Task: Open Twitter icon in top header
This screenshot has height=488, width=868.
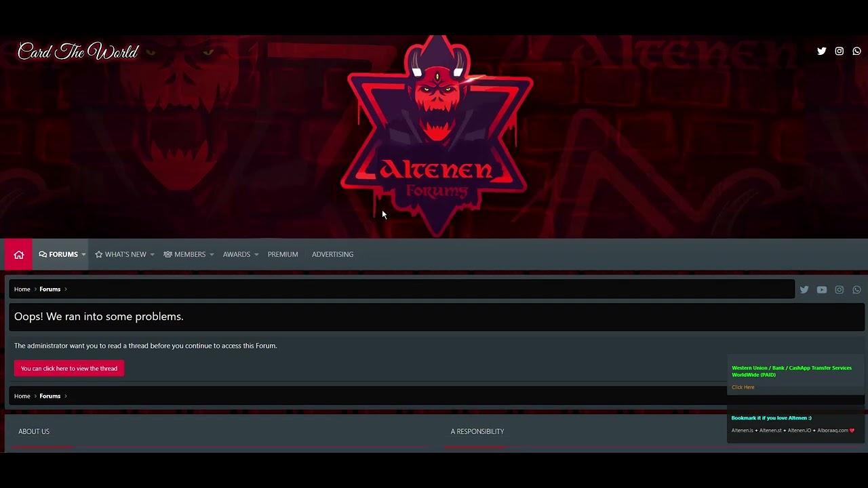Action: (x=822, y=51)
